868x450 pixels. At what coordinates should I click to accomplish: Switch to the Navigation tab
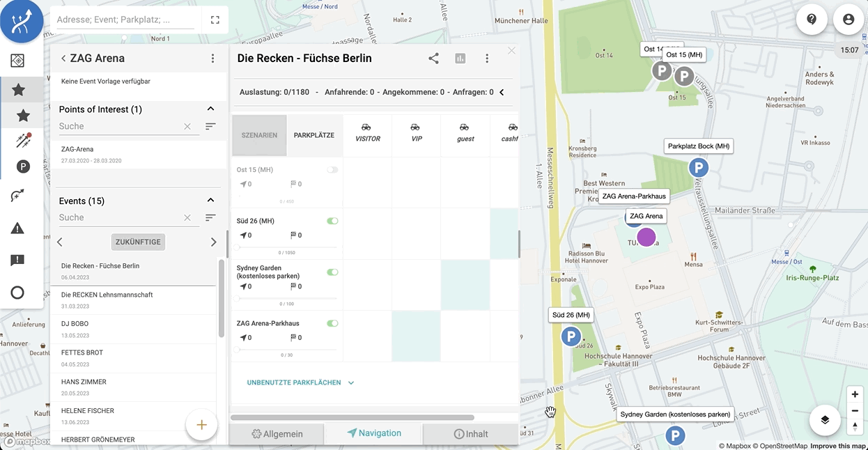click(374, 433)
